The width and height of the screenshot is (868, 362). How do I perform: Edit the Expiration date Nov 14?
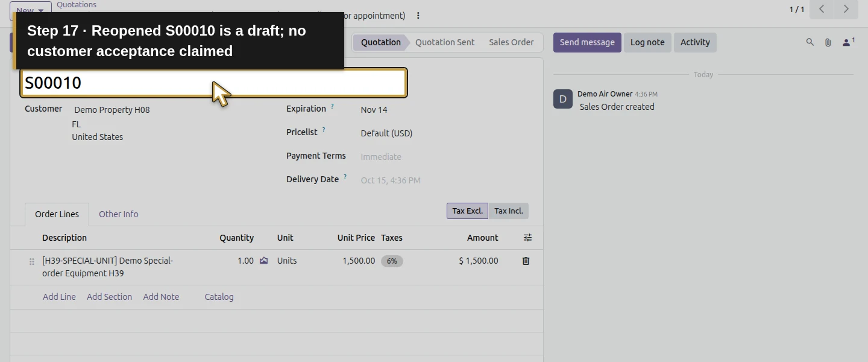pos(374,110)
